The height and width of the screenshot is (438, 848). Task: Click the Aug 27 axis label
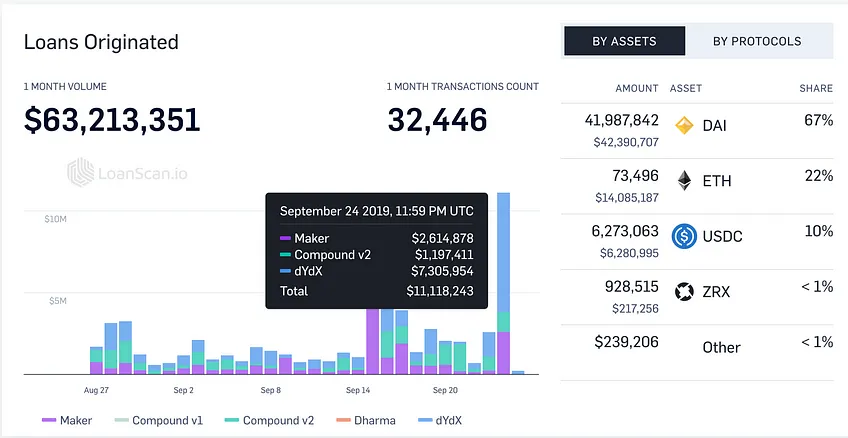(96, 390)
